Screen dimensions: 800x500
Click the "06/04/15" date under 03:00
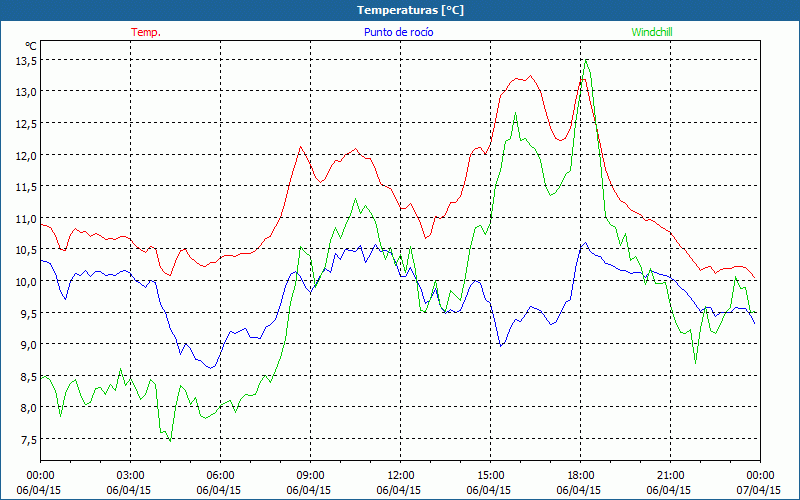pyautogui.click(x=129, y=490)
